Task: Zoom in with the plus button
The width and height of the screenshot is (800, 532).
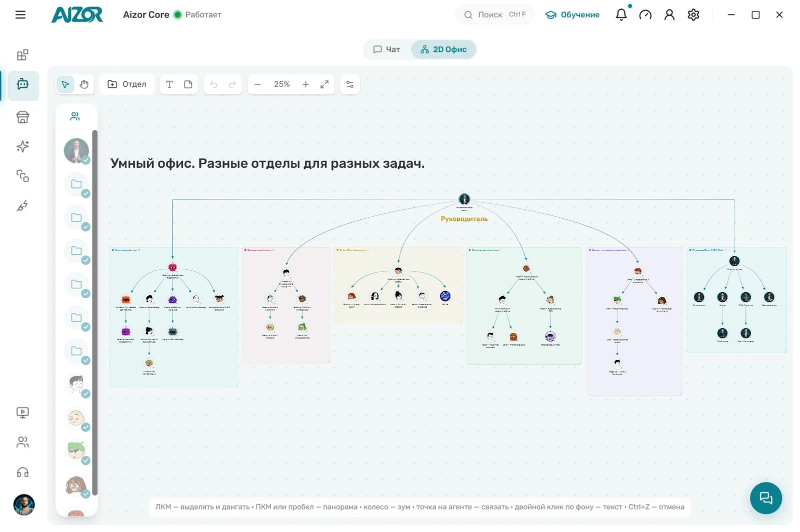Action: click(x=305, y=84)
